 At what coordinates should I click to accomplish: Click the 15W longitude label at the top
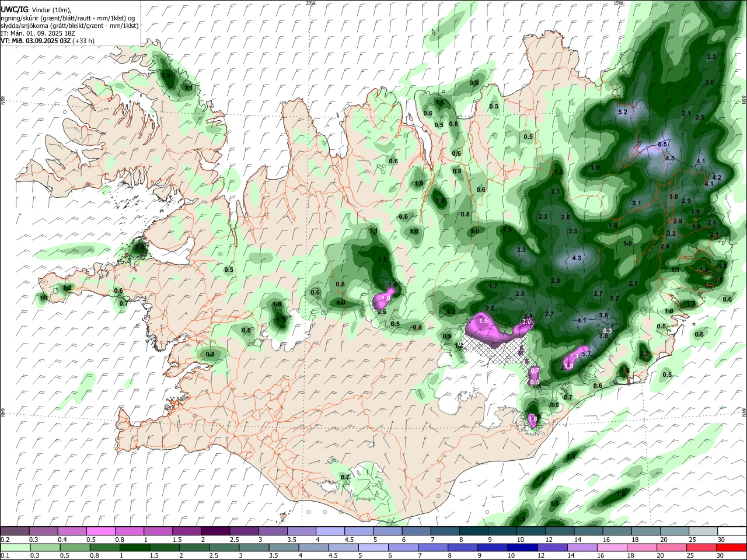[x=618, y=3]
